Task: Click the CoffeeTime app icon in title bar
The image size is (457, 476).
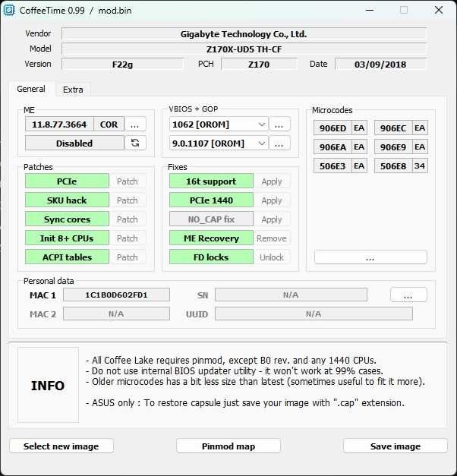Action: pyautogui.click(x=9, y=11)
